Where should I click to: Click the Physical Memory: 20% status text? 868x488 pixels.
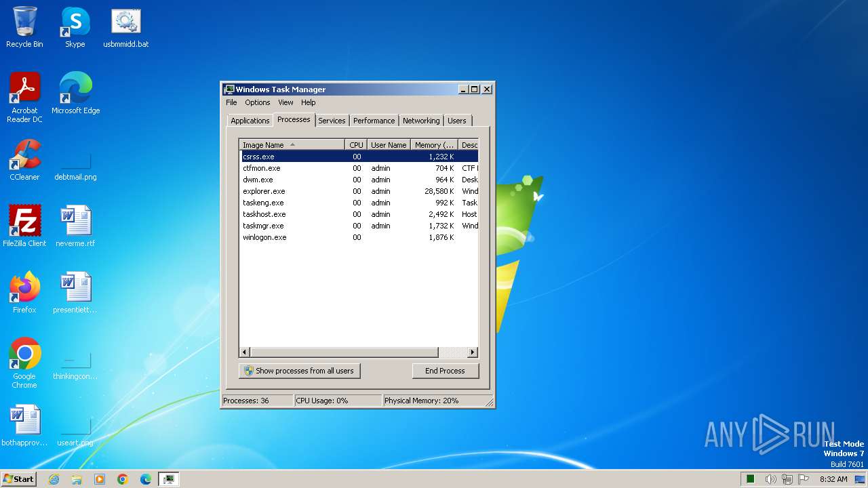[422, 401]
